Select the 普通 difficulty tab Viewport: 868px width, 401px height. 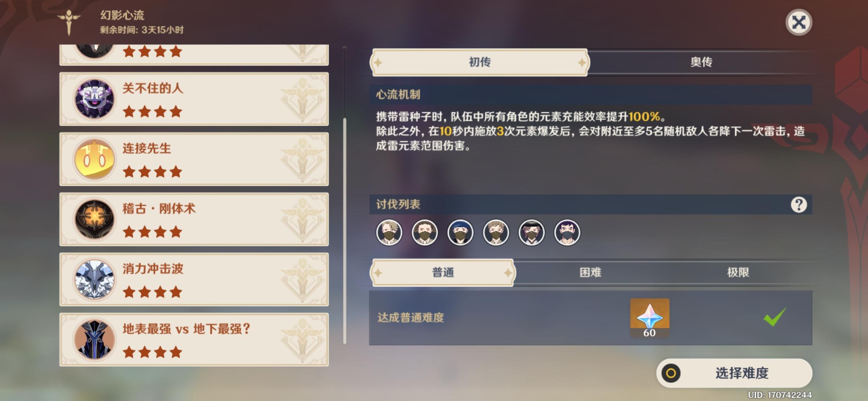(x=443, y=273)
